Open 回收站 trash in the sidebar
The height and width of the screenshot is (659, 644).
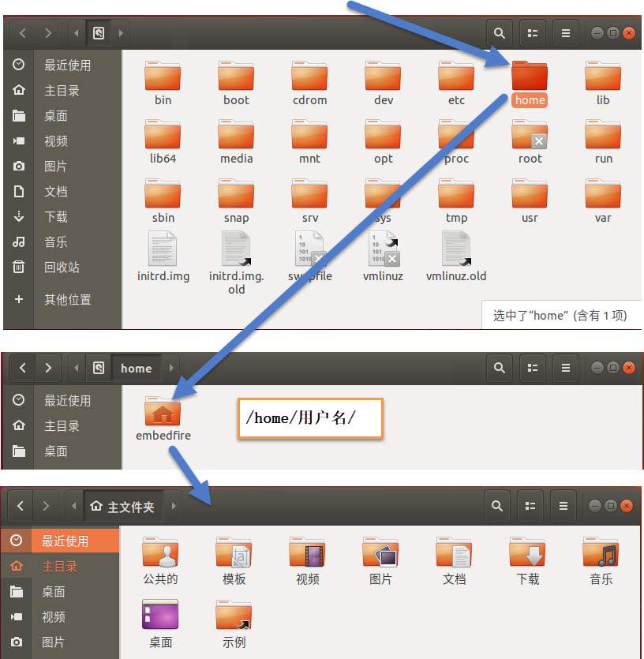[x=61, y=267]
